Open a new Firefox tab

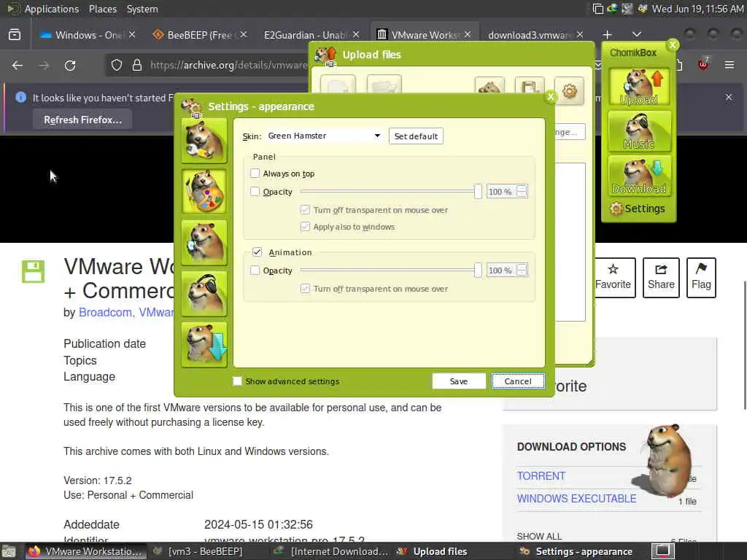tap(607, 35)
